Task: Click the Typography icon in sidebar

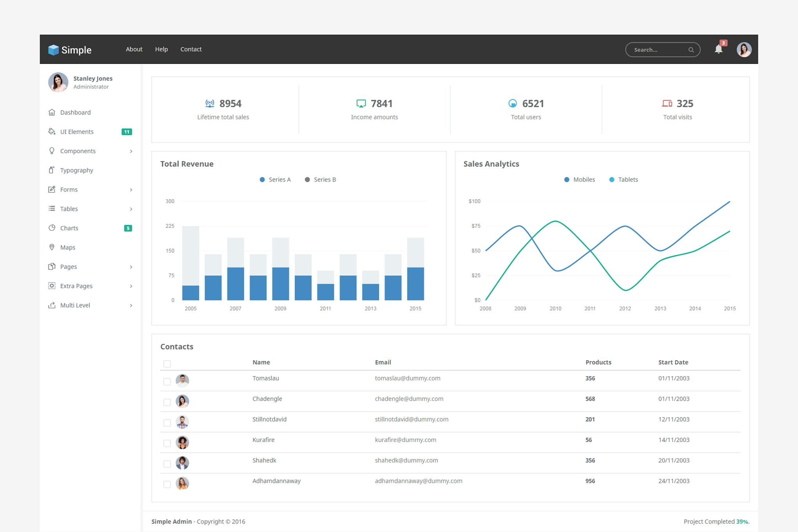Action: 52,170
